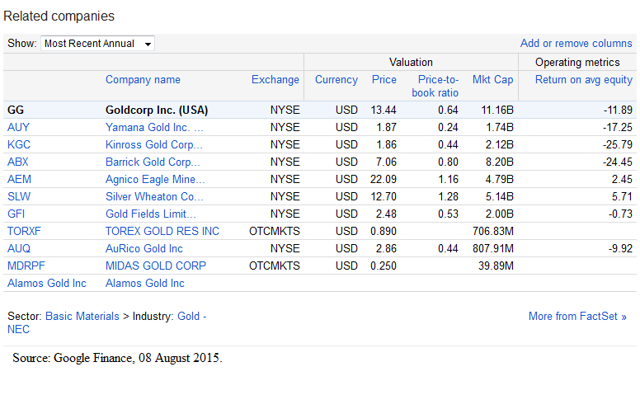Click the Goldcorp price 13.44
The image size is (640, 395).
(x=384, y=110)
